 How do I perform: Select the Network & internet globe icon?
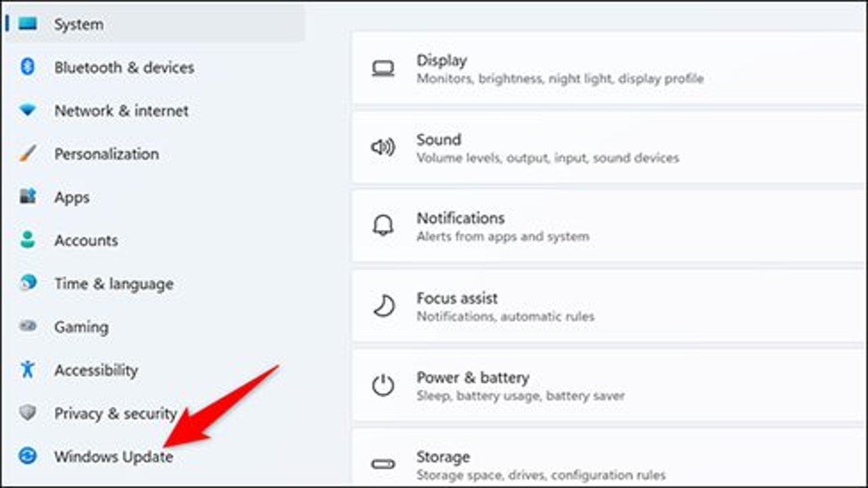click(27, 110)
